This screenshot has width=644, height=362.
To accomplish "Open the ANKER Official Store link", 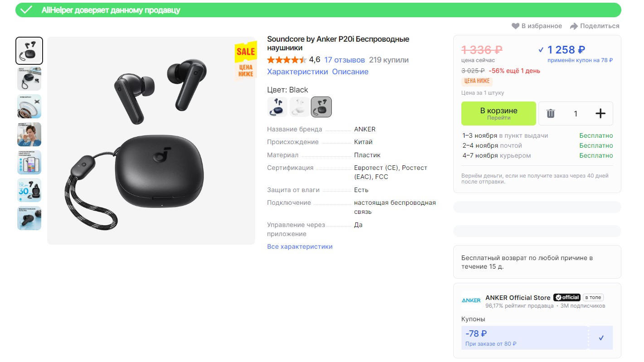I will pos(518,298).
